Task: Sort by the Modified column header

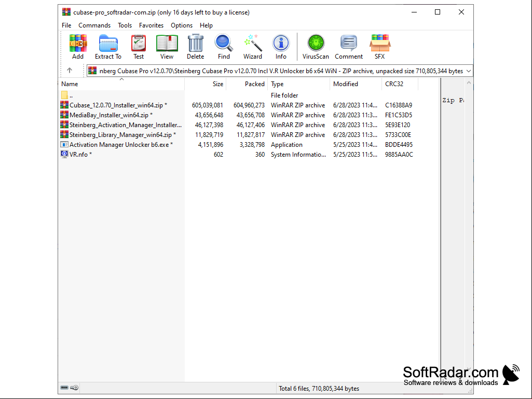Action: (x=356, y=84)
